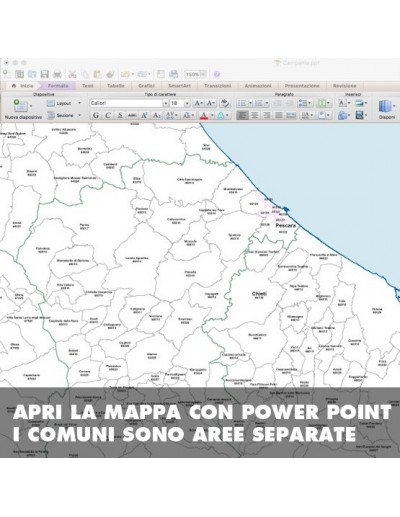Click the decrease indent icon
Image resolution: width=400 pixels, height=517 pixels.
[277, 103]
